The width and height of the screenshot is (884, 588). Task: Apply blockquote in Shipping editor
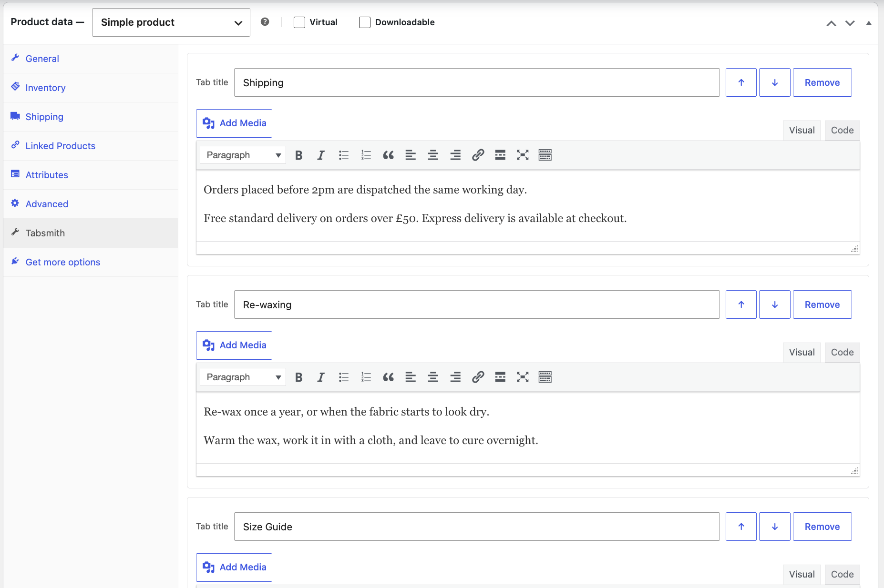[388, 155]
